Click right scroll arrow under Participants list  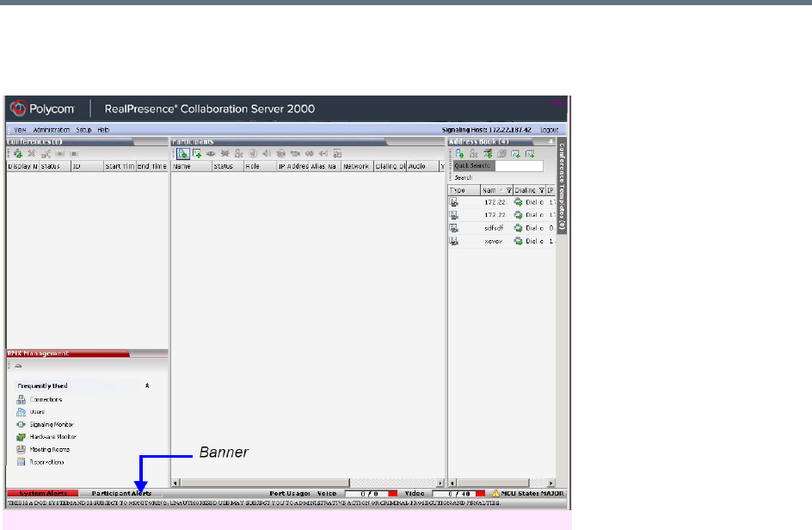(x=440, y=483)
